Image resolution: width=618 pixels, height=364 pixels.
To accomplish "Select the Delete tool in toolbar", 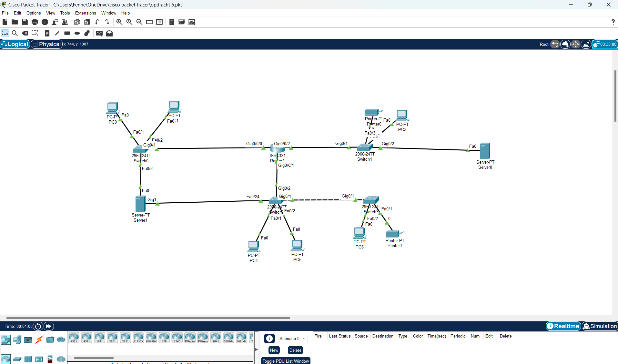I will pos(25,33).
